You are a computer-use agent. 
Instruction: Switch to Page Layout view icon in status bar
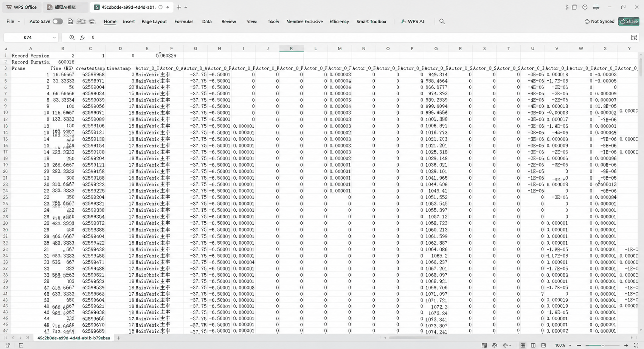tap(533, 345)
